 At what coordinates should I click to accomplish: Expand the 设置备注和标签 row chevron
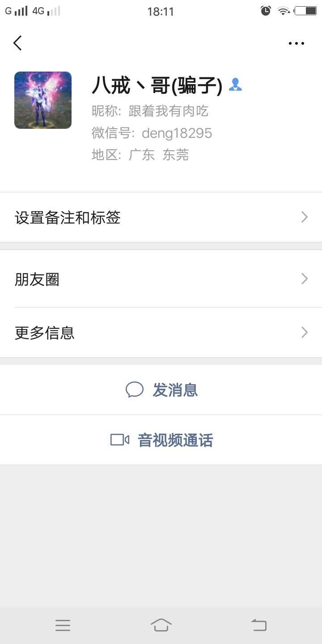pyautogui.click(x=305, y=217)
